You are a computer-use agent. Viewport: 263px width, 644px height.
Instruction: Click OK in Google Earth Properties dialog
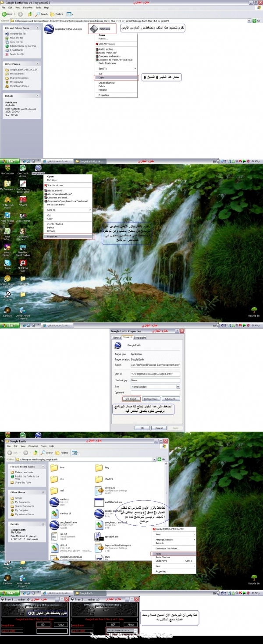pyautogui.click(x=142, y=428)
